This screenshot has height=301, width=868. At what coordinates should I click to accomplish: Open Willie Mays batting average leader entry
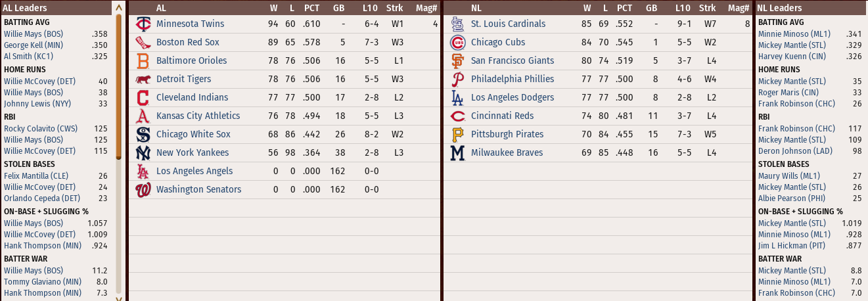pos(34,34)
